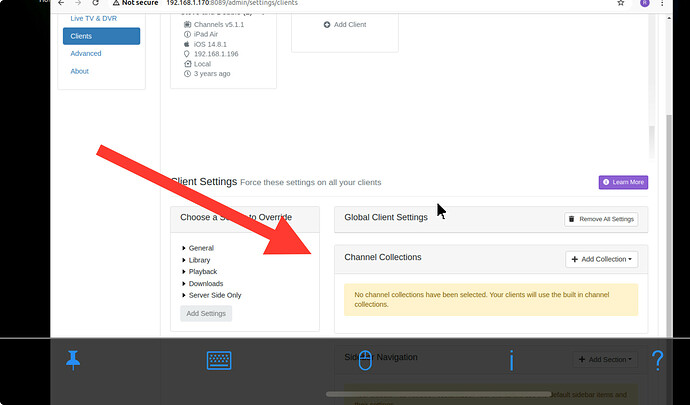Click browser back arrow
The width and height of the screenshot is (690, 405).
coord(61,4)
